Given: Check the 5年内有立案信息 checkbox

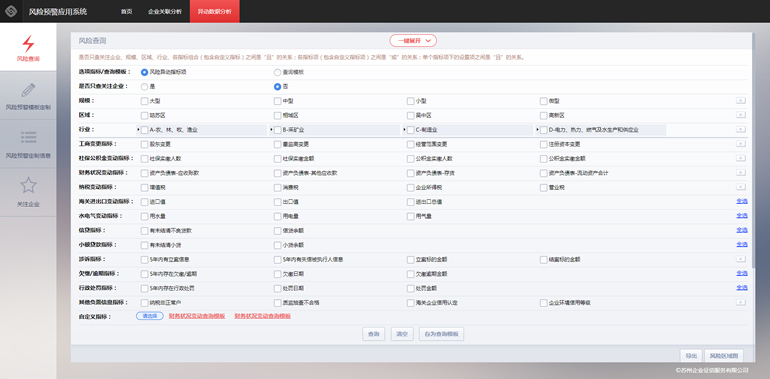Looking at the screenshot, I should pyautogui.click(x=144, y=259).
